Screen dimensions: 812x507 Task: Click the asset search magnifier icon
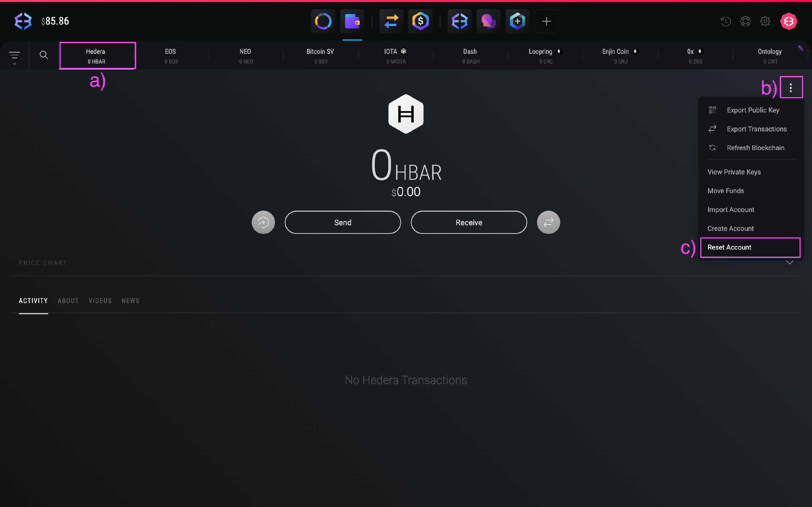44,55
